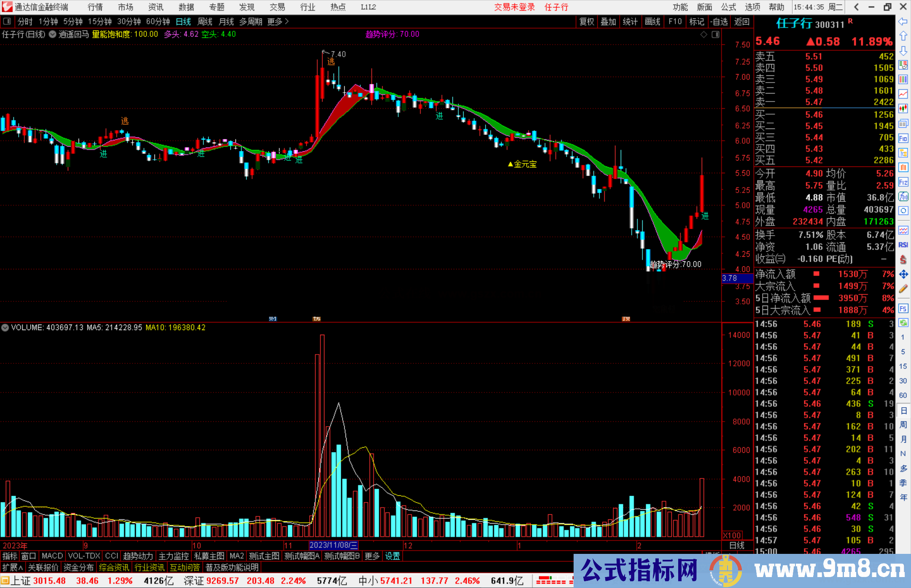Open the 行情 menu
911x588 pixels.
pos(95,7)
